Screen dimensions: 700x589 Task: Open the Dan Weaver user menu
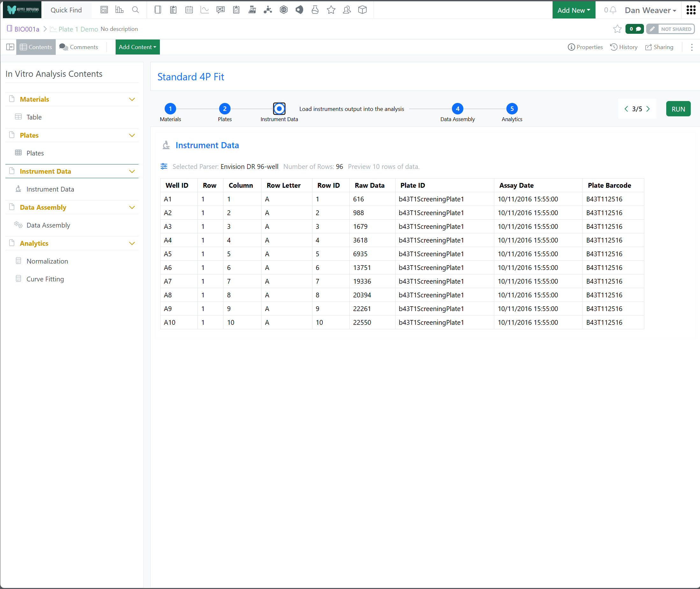coord(650,10)
